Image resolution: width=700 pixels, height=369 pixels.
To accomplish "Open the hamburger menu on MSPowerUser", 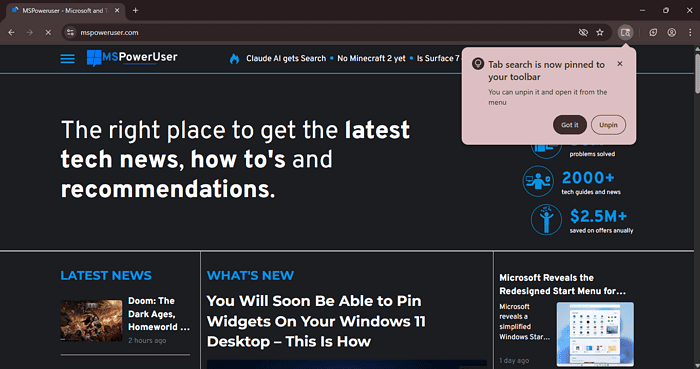I will click(x=67, y=58).
